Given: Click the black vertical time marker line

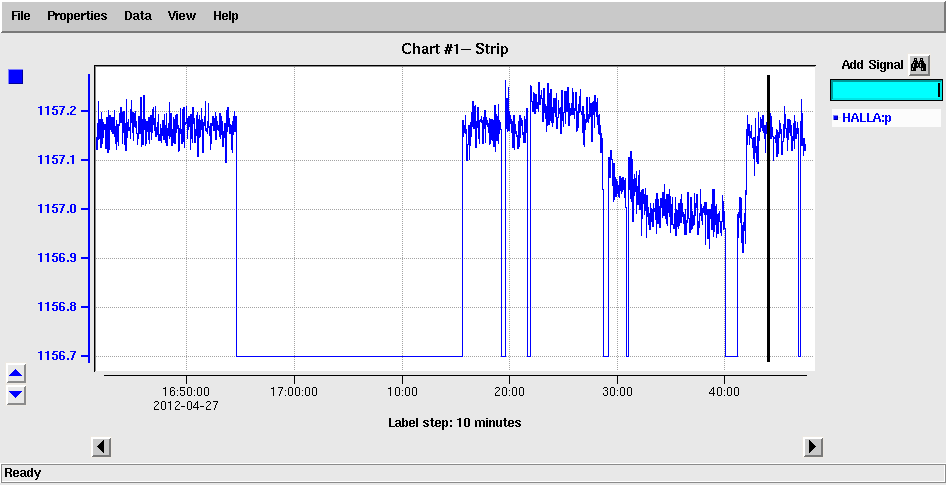Looking at the screenshot, I should [768, 218].
